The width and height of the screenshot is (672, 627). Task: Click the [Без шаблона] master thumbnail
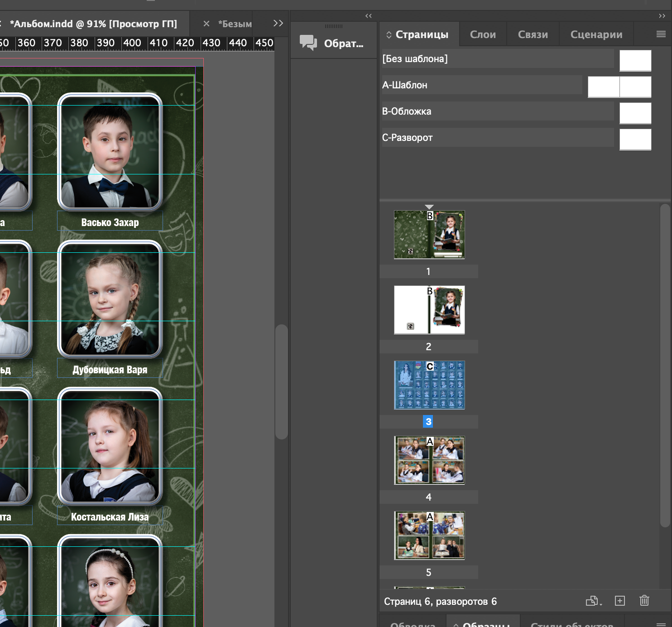(635, 61)
